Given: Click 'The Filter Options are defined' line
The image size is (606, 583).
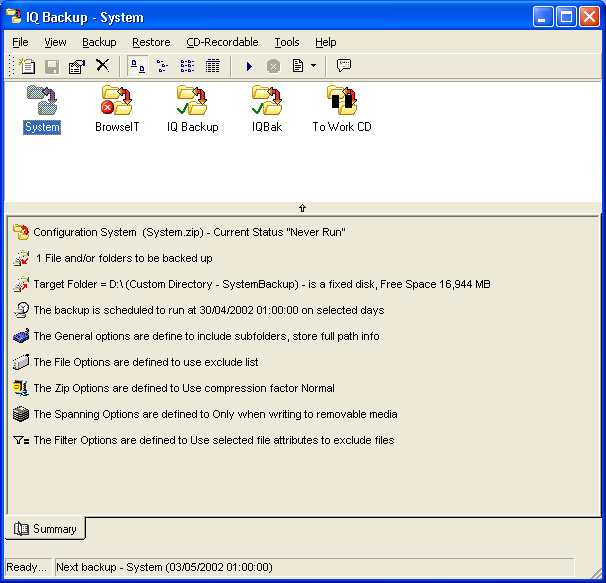Looking at the screenshot, I should tap(214, 440).
